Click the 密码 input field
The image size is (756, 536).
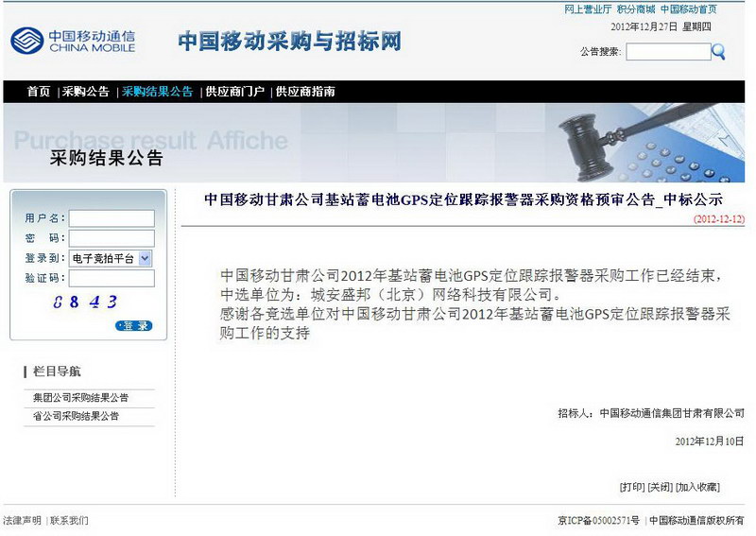click(x=112, y=238)
